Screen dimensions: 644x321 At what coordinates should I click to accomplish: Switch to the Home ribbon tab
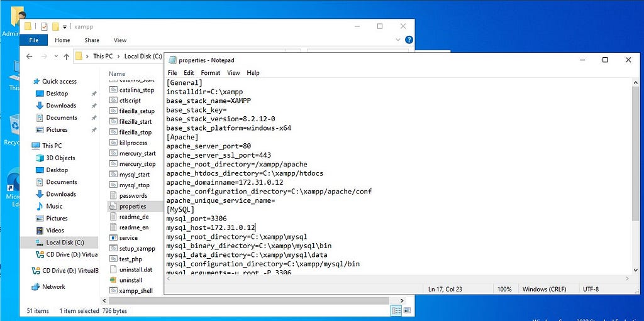[62, 40]
